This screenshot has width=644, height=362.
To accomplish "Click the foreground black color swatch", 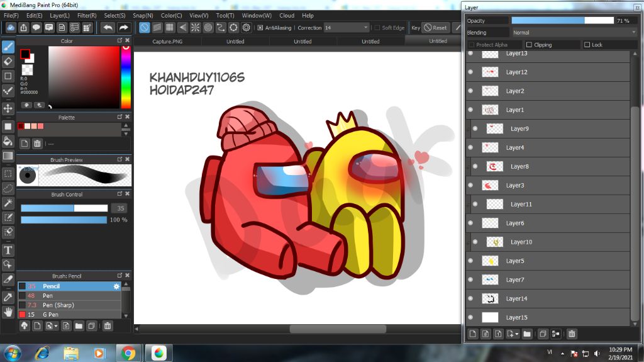I will (25, 54).
